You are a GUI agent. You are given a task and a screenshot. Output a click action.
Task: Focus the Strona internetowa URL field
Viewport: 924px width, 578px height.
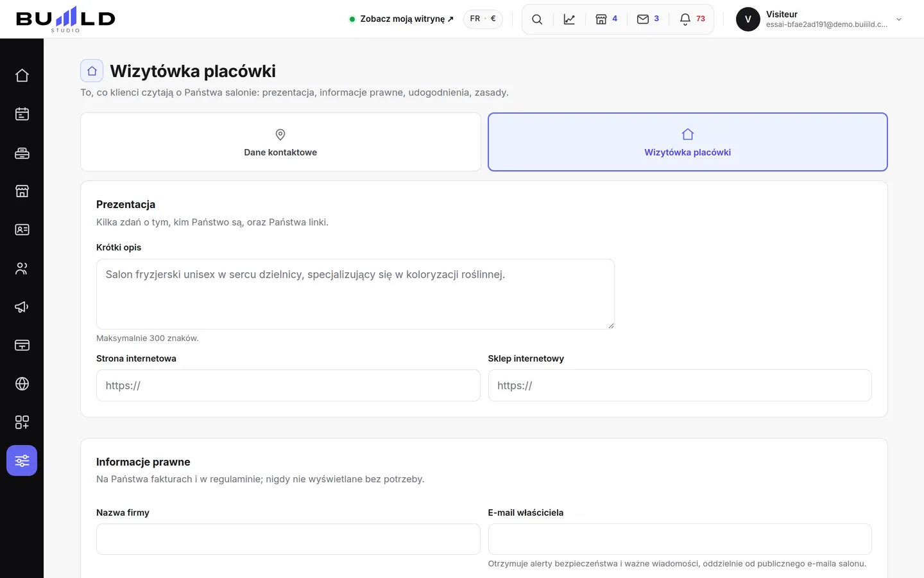click(288, 385)
